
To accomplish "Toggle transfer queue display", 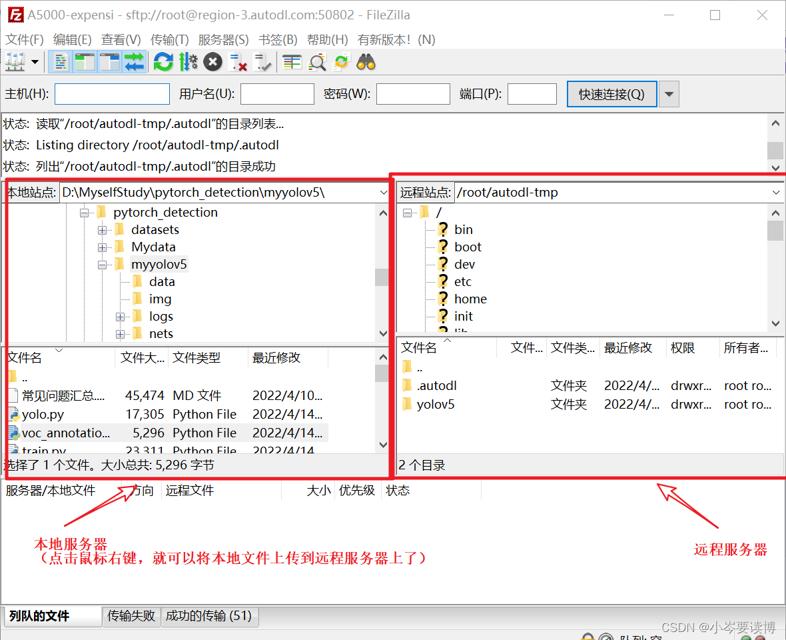I will tap(134, 63).
